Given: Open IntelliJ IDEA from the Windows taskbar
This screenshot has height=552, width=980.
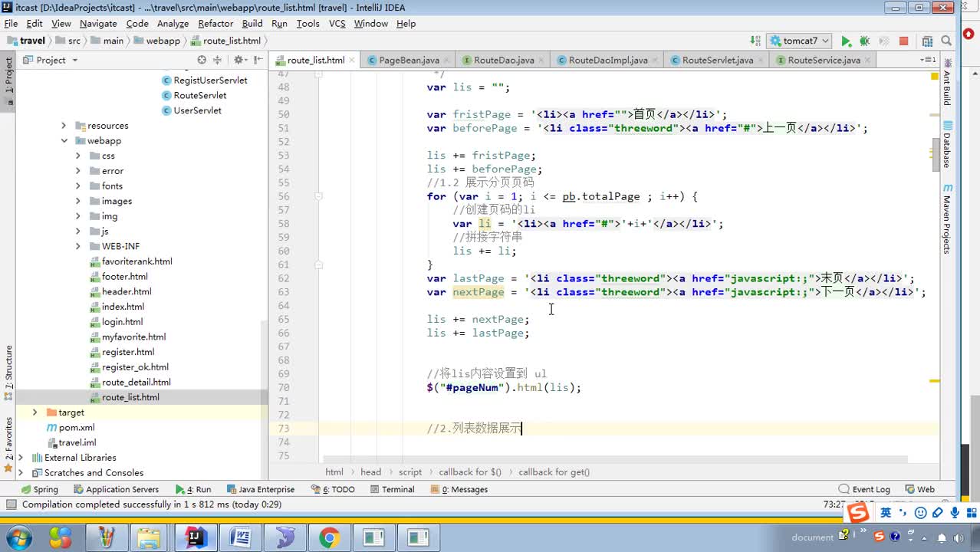Looking at the screenshot, I should pos(196,537).
